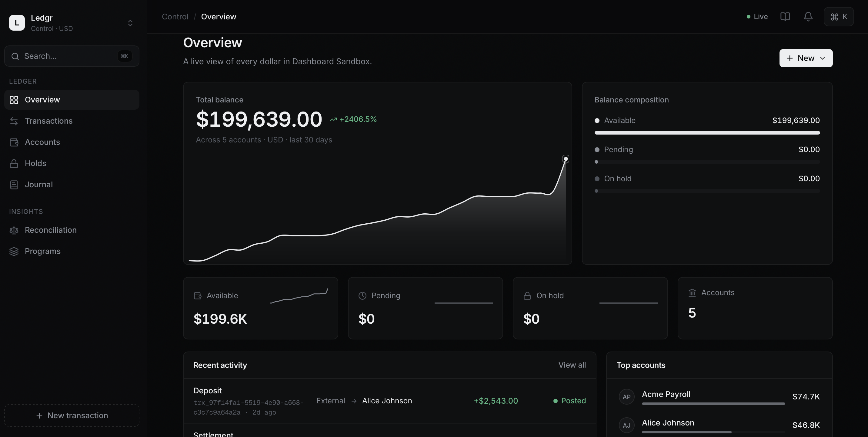
Task: Click the Live status indicator
Action: point(757,16)
